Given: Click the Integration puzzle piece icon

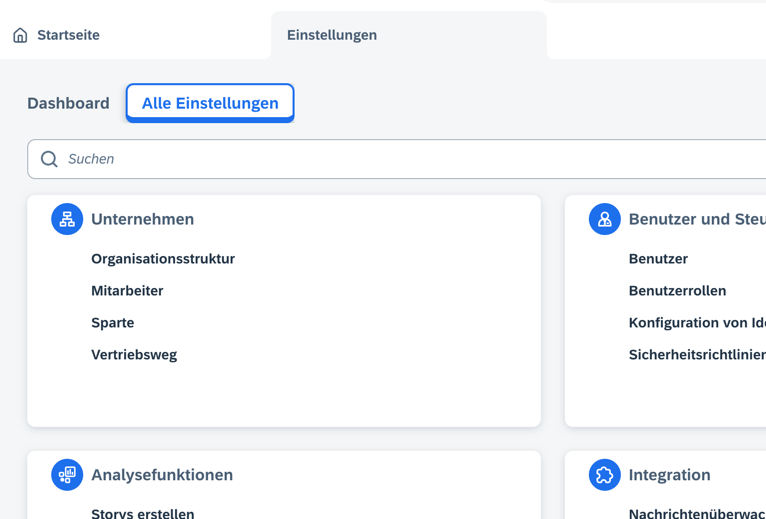Looking at the screenshot, I should point(604,475).
